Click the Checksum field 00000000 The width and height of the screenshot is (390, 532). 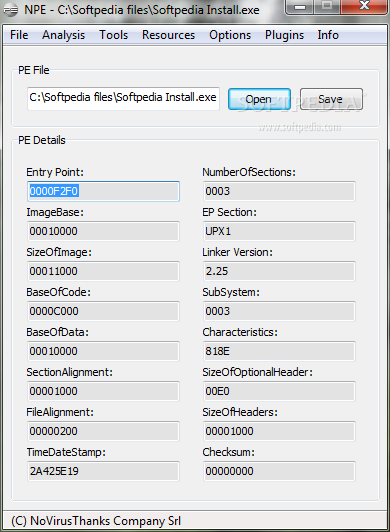[x=279, y=471]
